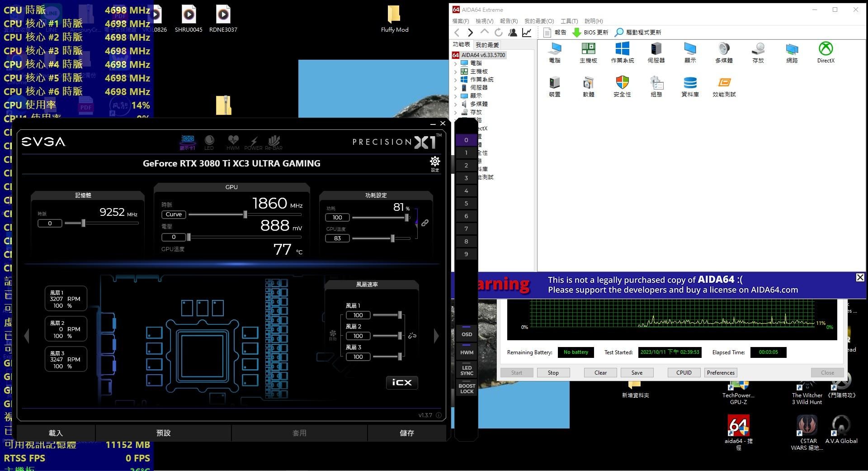Click the AIDA64 toolbar graph icon
868x471 pixels.
[x=527, y=32]
